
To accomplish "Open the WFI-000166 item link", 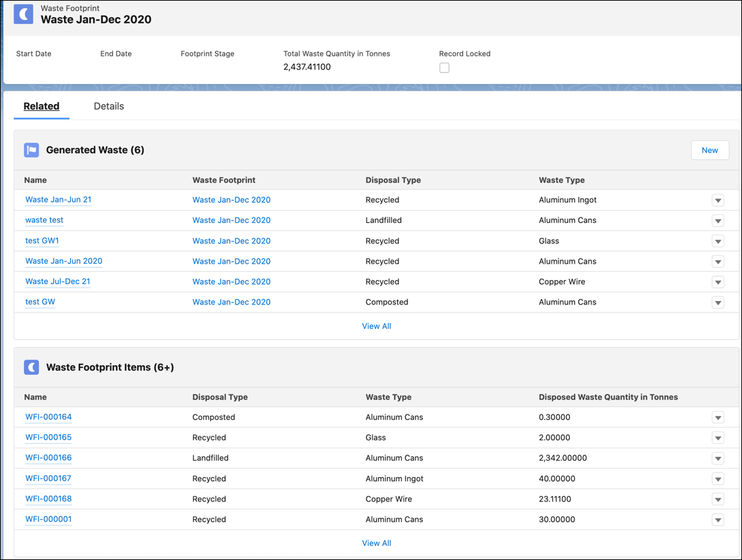I will (48, 457).
